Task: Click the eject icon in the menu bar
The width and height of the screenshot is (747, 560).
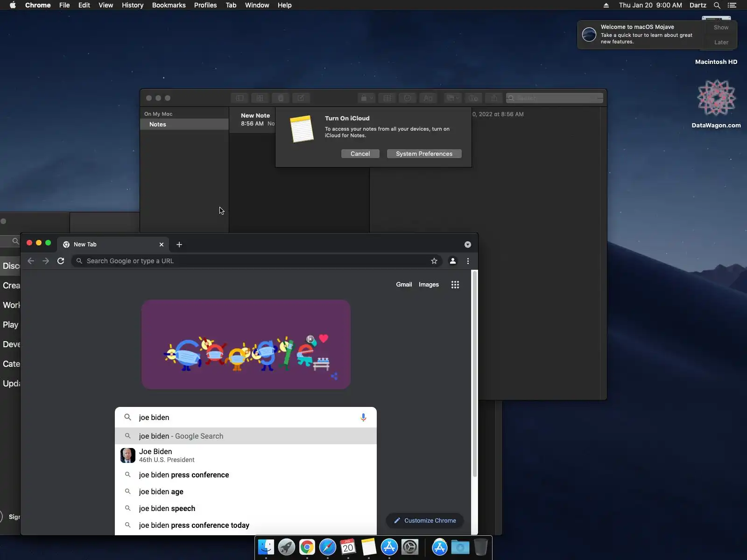Action: [x=606, y=5]
